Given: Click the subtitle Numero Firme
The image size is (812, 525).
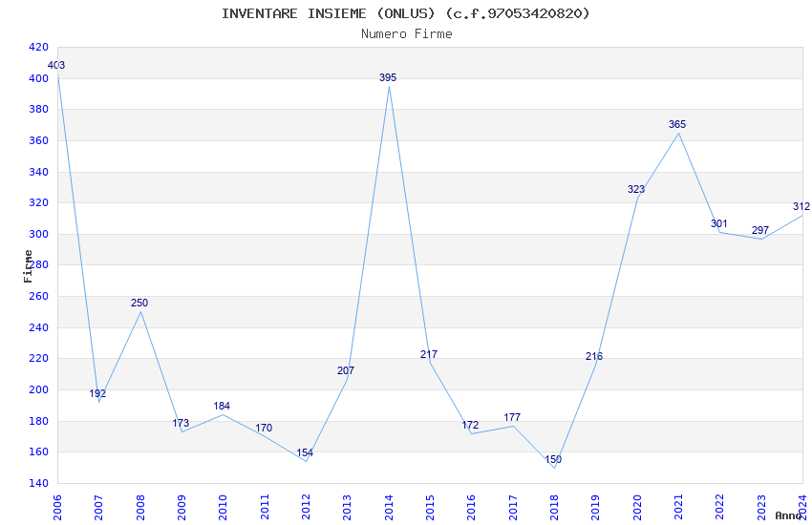Looking at the screenshot, I should click(x=407, y=34).
